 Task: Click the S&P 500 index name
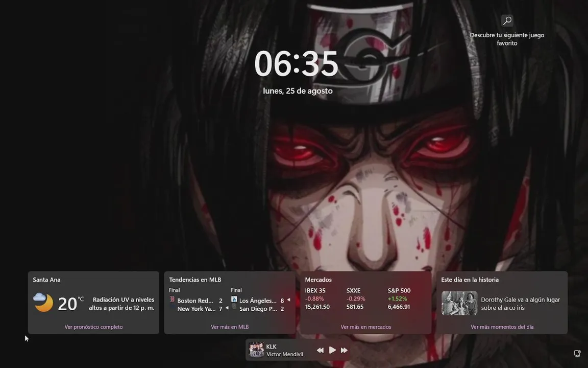(399, 291)
